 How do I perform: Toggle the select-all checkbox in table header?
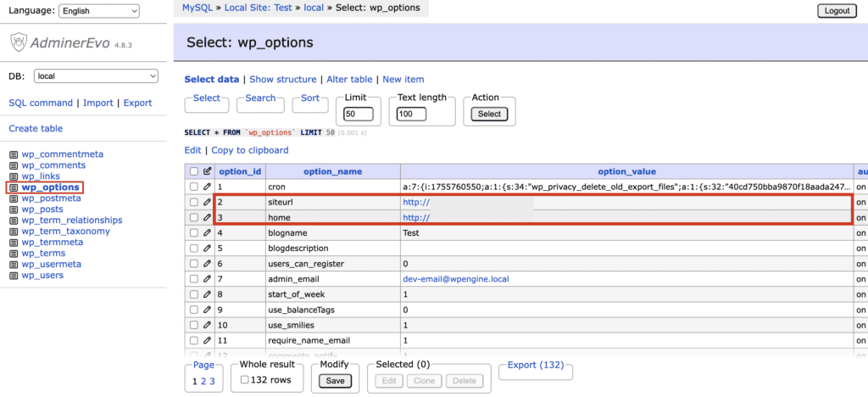tap(194, 171)
